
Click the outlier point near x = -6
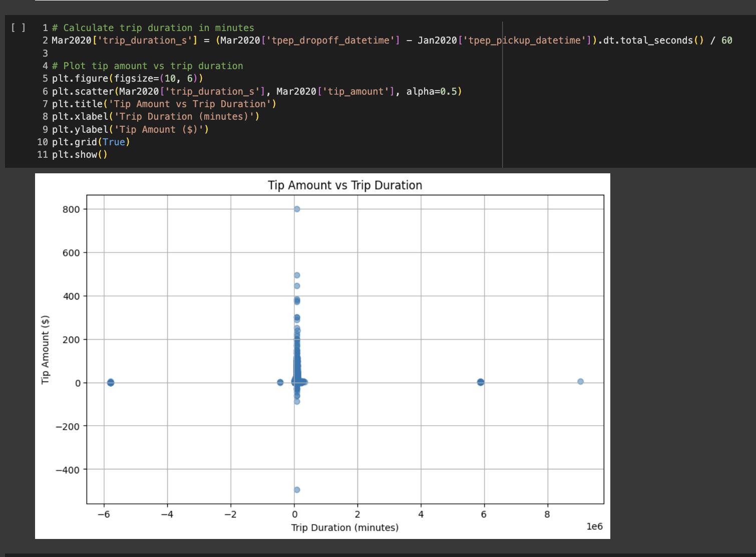(111, 383)
